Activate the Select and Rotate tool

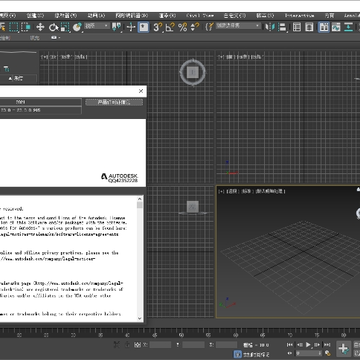[53, 27]
